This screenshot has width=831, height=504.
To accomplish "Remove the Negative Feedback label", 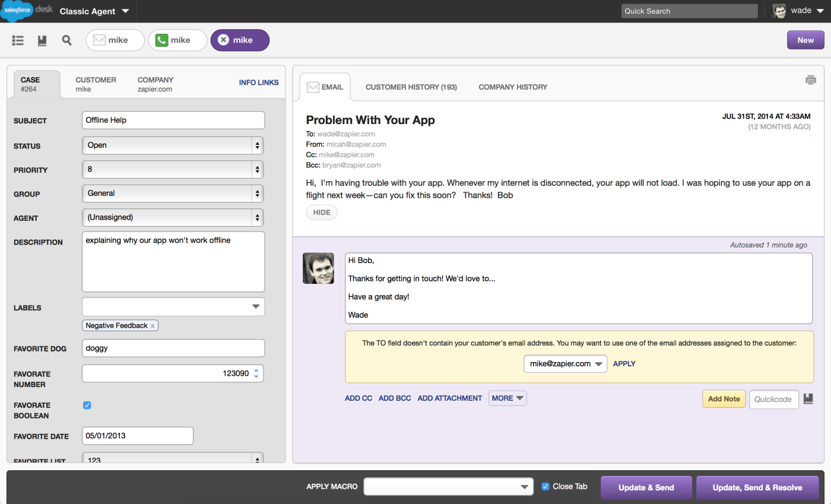I will pyautogui.click(x=153, y=326).
